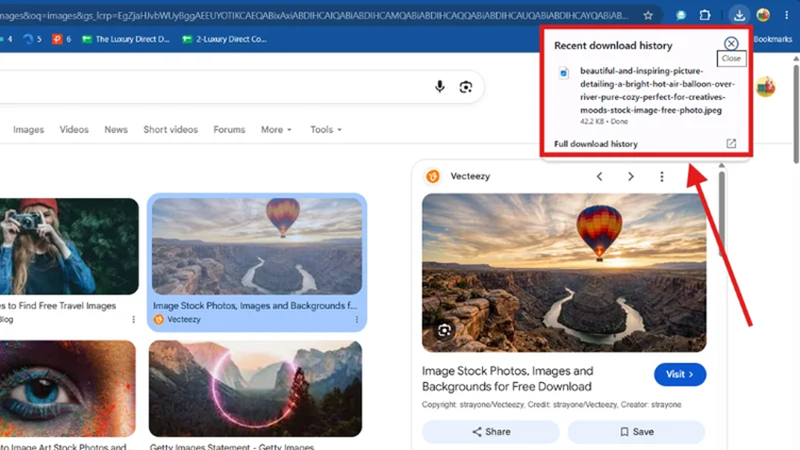The height and width of the screenshot is (450, 800).
Task: Switch to the Images tab
Action: [29, 130]
